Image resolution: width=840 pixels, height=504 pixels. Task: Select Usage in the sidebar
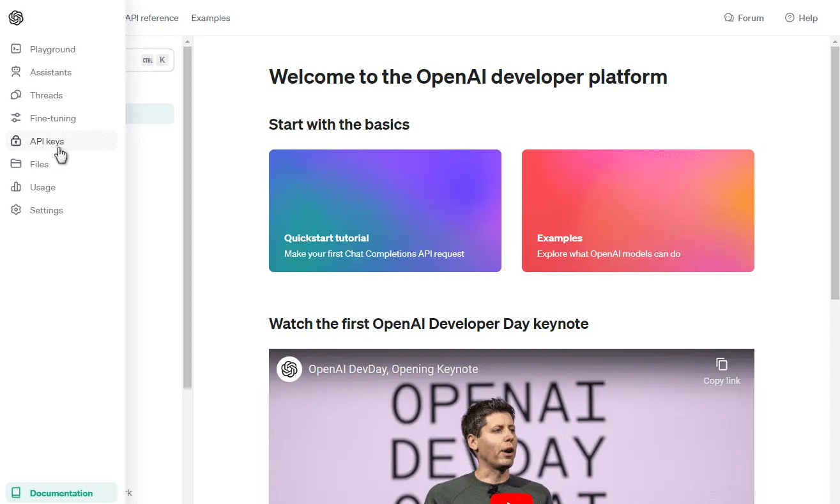[x=61, y=187]
